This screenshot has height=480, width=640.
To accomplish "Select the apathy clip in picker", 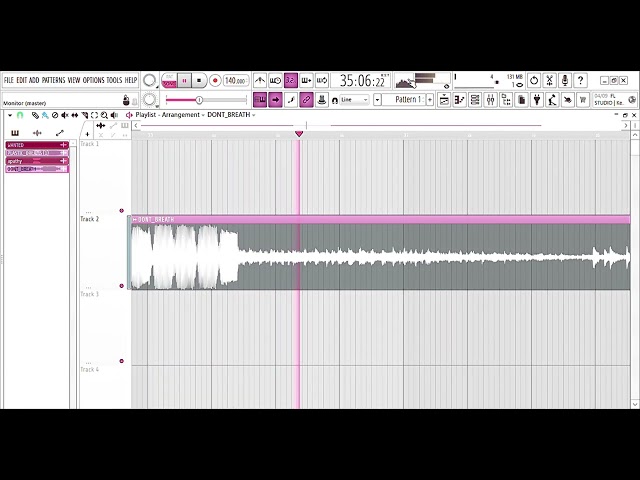I will pyautogui.click(x=37, y=161).
